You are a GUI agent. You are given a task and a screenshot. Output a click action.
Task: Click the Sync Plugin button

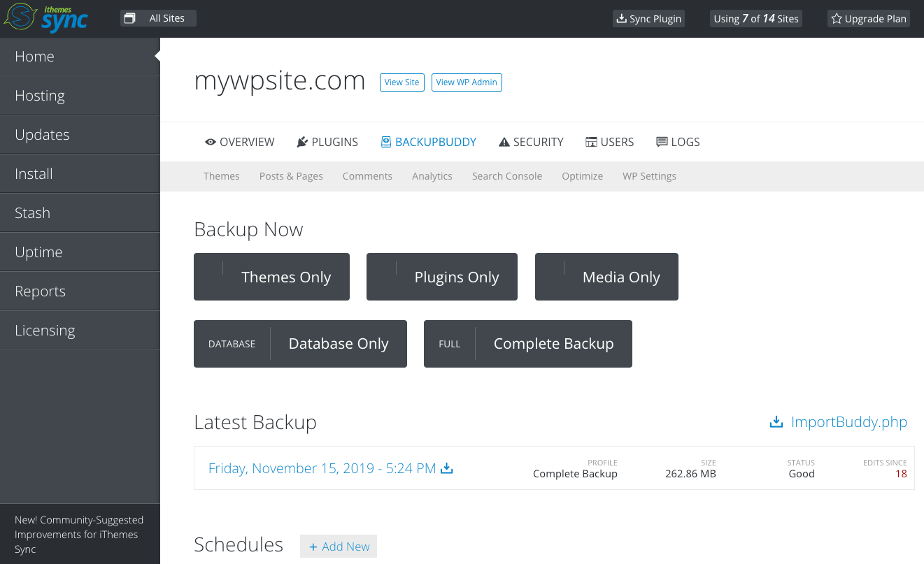pos(648,19)
